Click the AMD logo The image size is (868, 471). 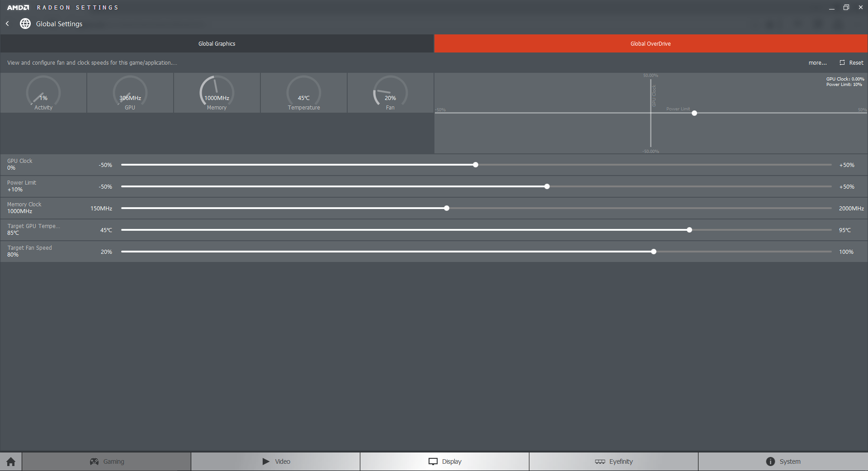click(x=18, y=7)
